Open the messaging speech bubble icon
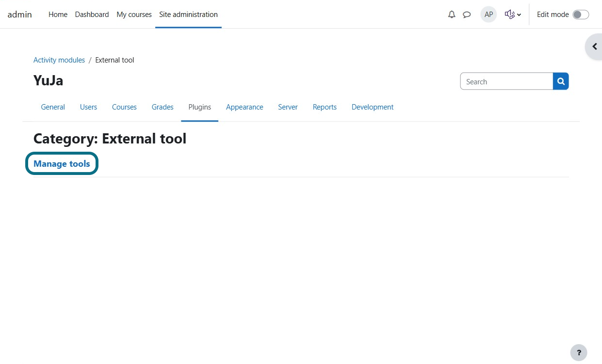602x364 pixels. click(467, 15)
